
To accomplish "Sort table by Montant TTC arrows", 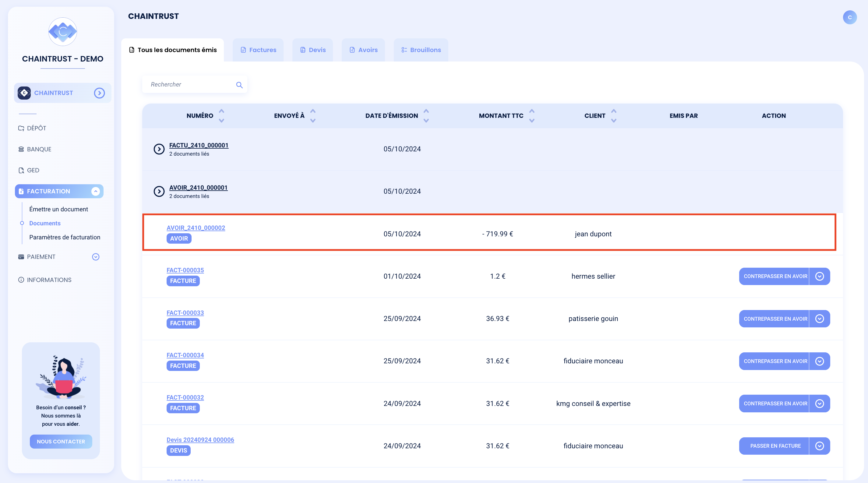I will 532,115.
